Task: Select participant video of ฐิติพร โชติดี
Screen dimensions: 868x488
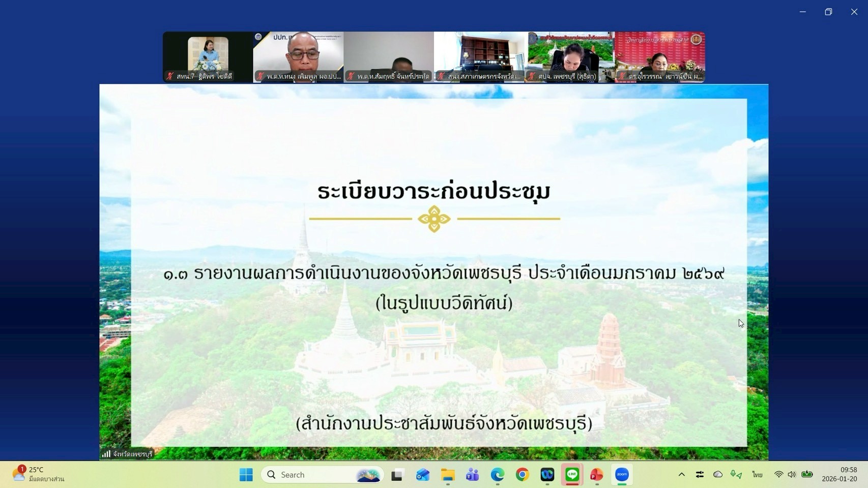Action: 208,56
